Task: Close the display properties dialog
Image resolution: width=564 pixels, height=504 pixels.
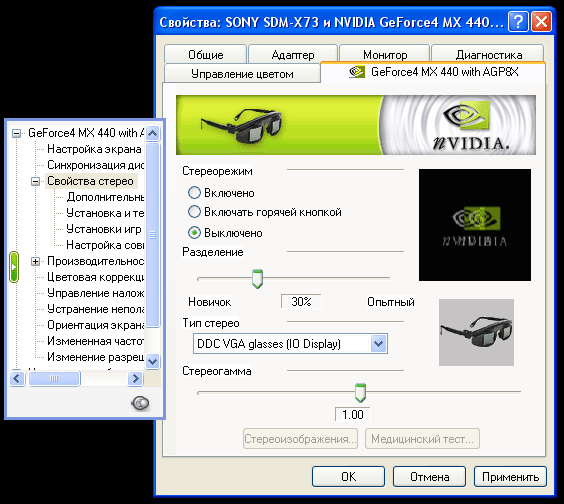Action: (x=541, y=22)
